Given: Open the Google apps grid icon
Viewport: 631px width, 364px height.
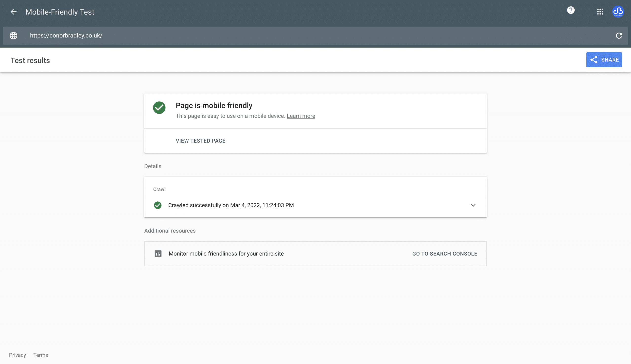Looking at the screenshot, I should (x=600, y=12).
